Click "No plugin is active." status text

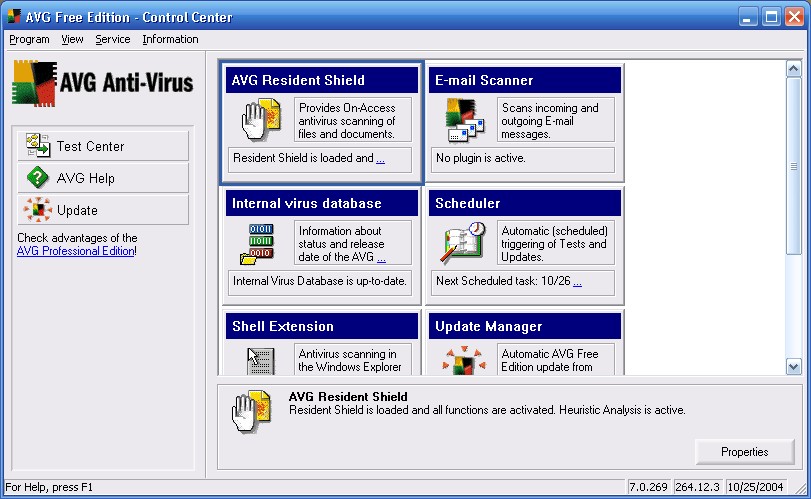pos(480,158)
